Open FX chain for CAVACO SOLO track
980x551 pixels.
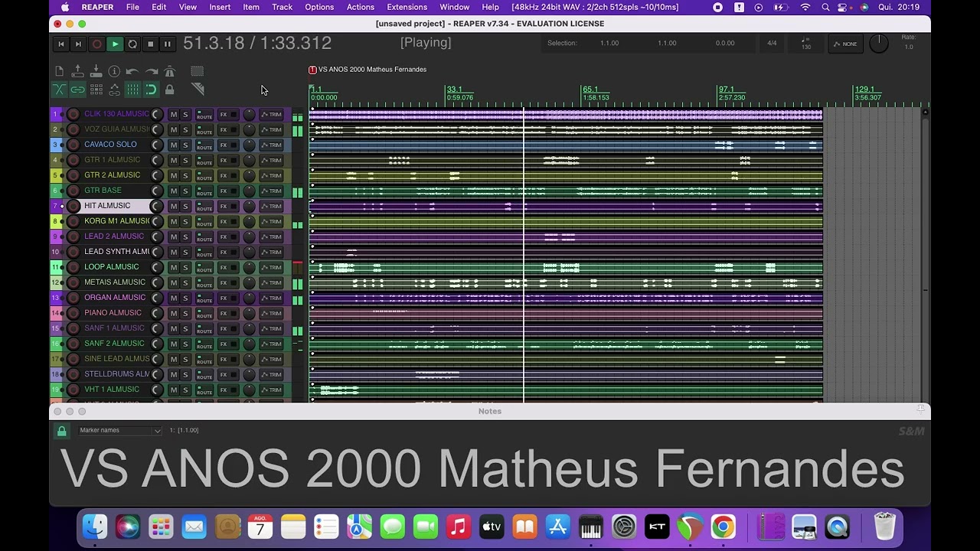click(224, 145)
